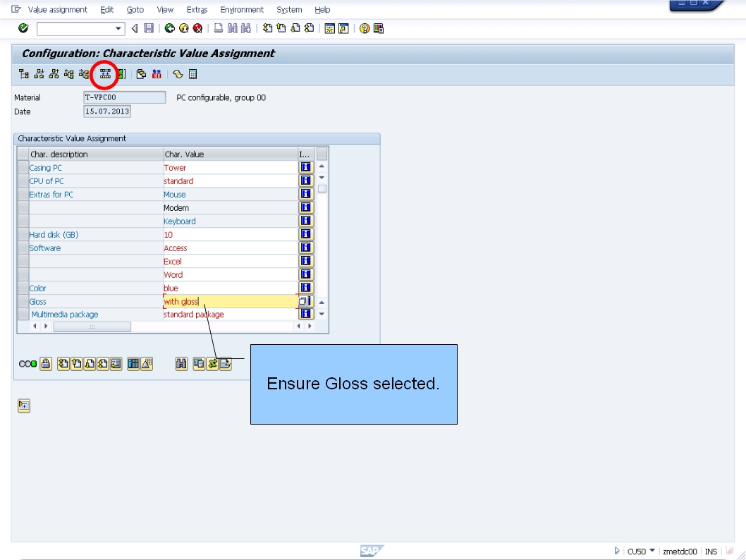The width and height of the screenshot is (746, 560).
Task: Click the binoculars Find icon below table
Action: (181, 364)
